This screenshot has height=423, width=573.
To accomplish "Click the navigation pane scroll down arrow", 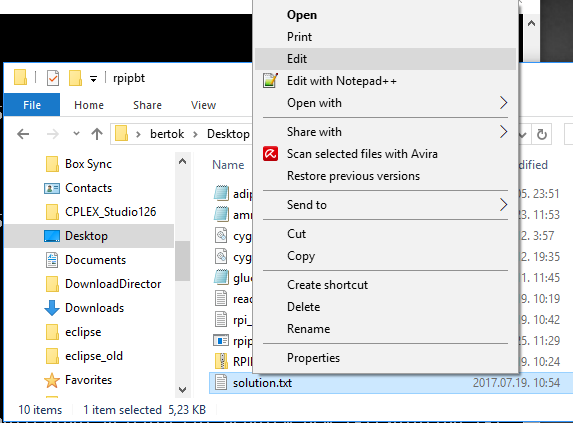I will [182, 390].
